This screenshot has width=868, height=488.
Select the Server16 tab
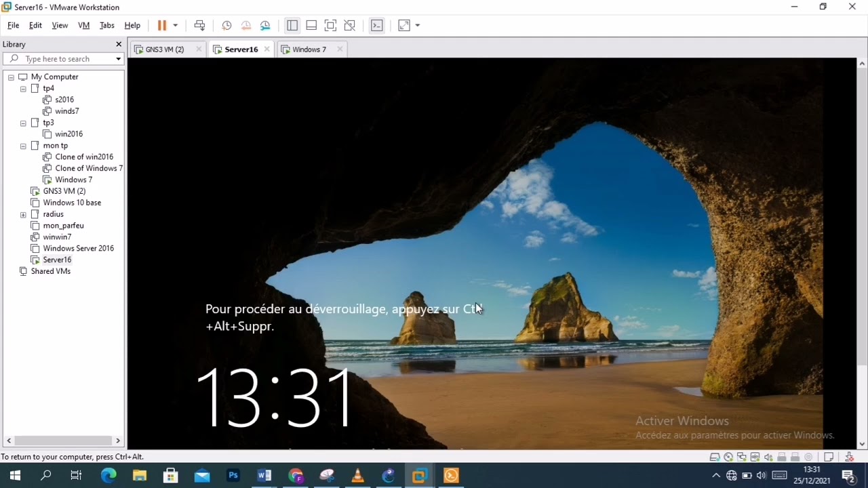click(x=241, y=49)
